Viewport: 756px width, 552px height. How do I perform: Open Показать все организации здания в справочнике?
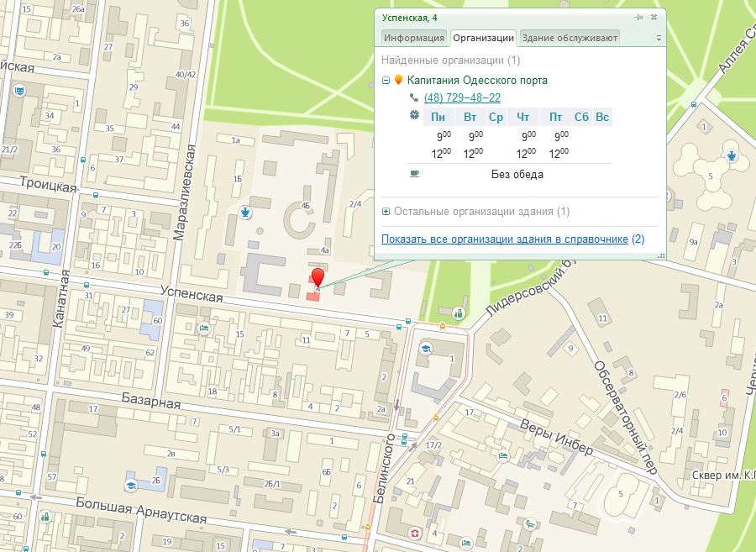click(x=504, y=239)
